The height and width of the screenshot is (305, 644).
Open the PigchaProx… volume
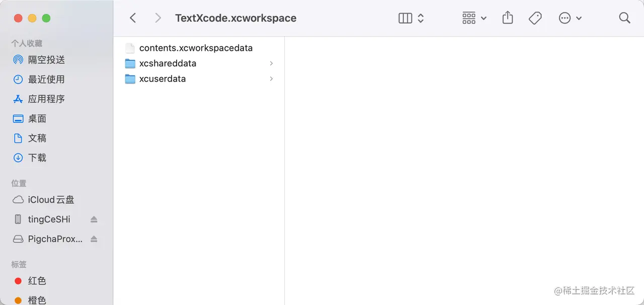point(55,239)
